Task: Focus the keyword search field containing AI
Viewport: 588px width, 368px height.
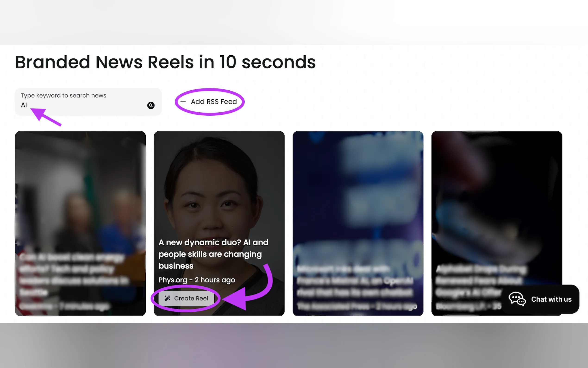Action: point(88,102)
